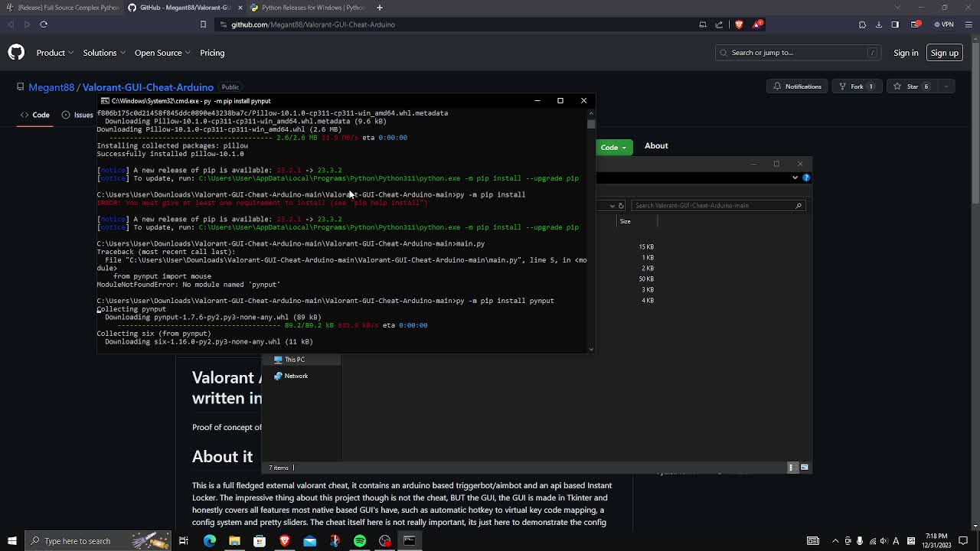
Task: Open the Mail app from the taskbar
Action: [309, 540]
